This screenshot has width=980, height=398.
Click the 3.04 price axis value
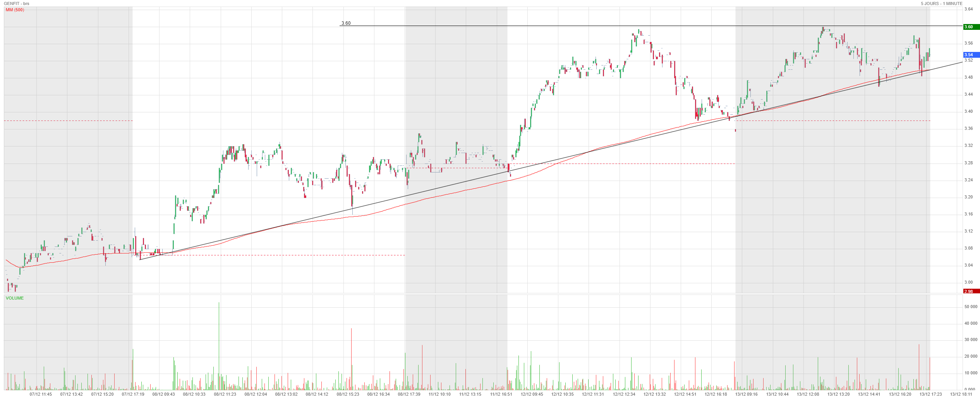pyautogui.click(x=968, y=265)
